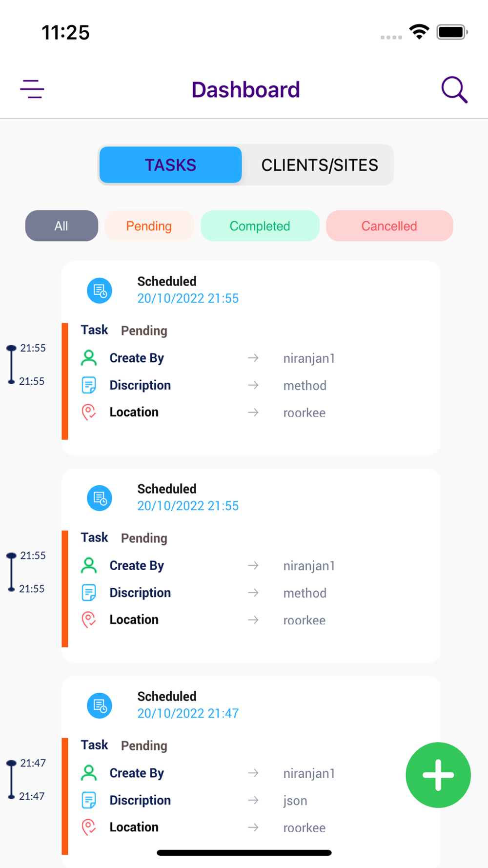The height and width of the screenshot is (868, 488).
Task: Tap second task's Location arrow
Action: (x=253, y=620)
